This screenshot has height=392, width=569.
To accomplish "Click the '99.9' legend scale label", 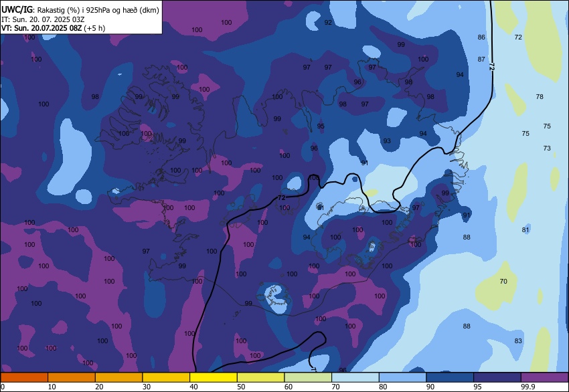I will tap(528, 387).
